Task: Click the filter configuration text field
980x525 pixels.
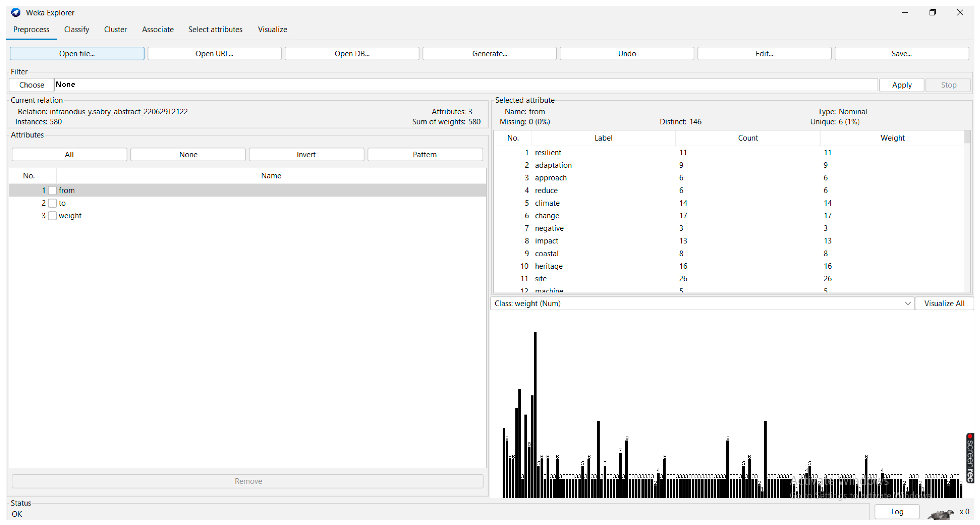Action: tap(465, 84)
